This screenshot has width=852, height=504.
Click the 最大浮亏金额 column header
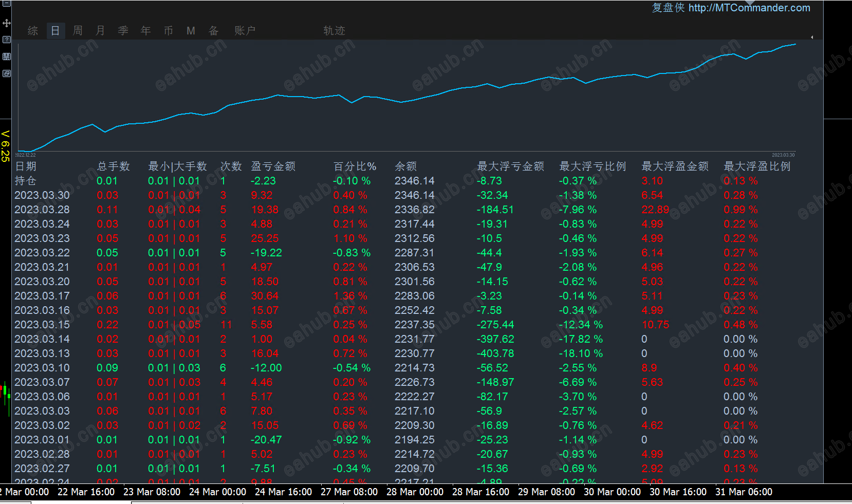pyautogui.click(x=511, y=166)
